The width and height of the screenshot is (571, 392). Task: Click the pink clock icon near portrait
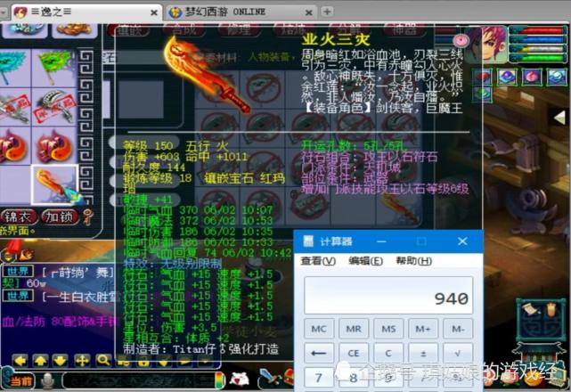(461, 40)
